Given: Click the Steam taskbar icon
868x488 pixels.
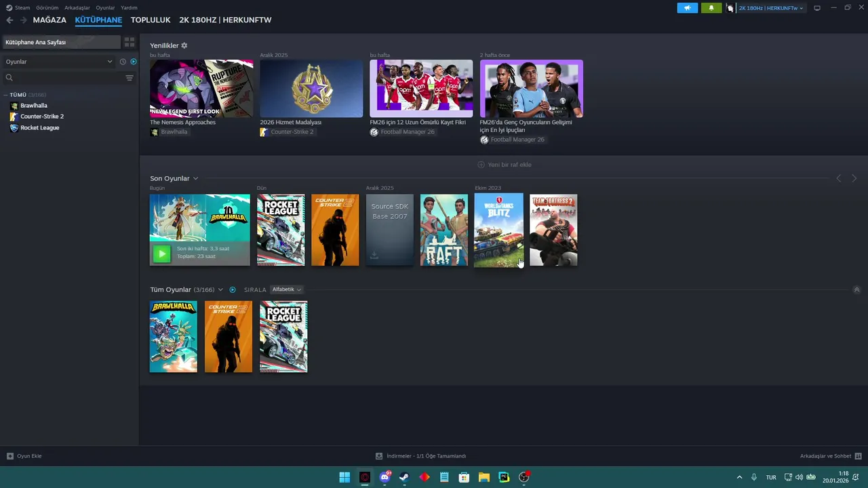Looking at the screenshot, I should [x=404, y=477].
